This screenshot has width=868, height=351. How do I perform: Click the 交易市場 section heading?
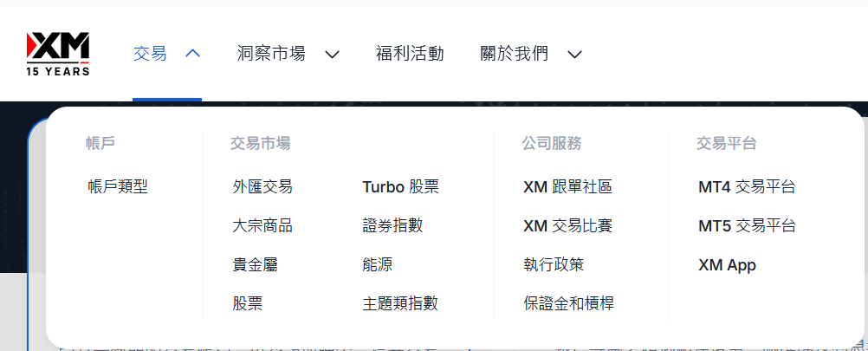coord(260,143)
